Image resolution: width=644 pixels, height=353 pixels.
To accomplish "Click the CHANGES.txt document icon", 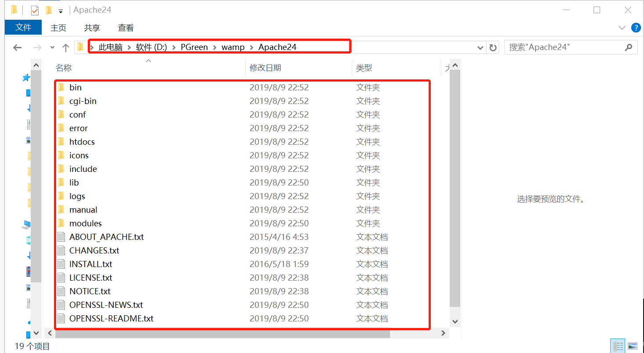I will coord(61,250).
